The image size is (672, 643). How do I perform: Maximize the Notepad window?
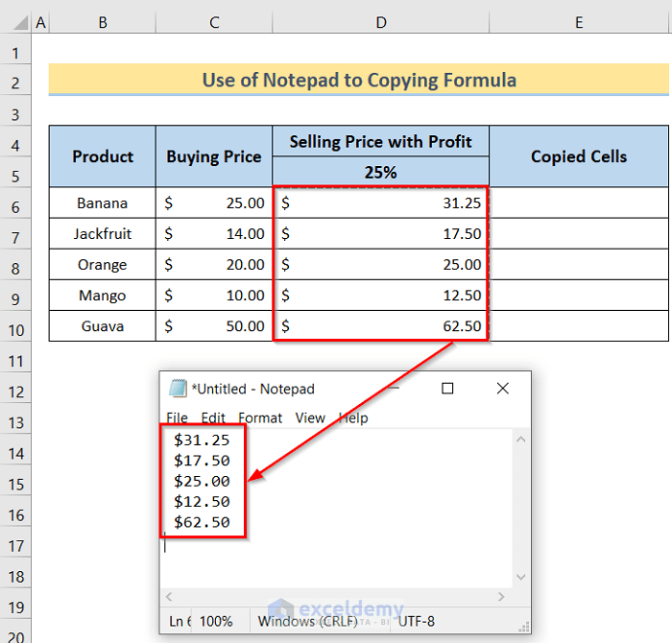(447, 389)
